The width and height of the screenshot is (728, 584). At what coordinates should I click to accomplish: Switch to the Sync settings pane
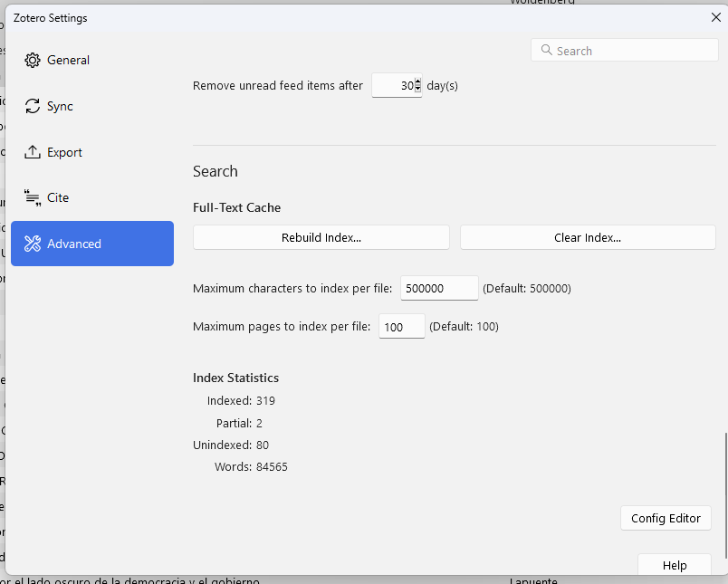[x=92, y=106]
